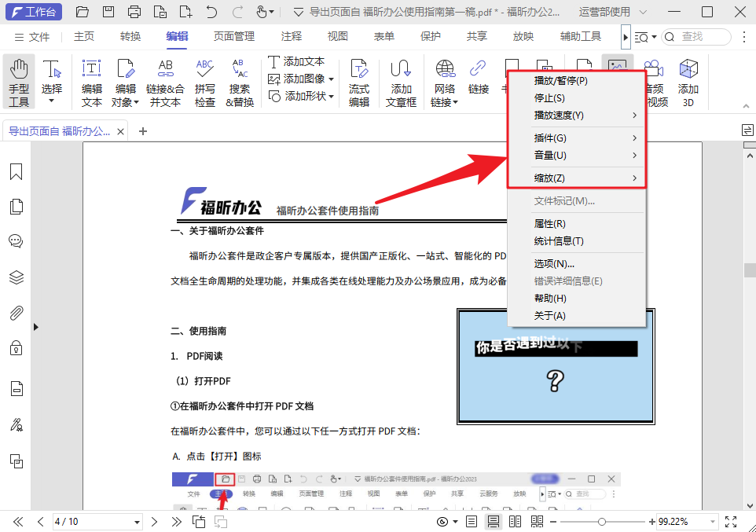Click the 工作台 button

33,11
